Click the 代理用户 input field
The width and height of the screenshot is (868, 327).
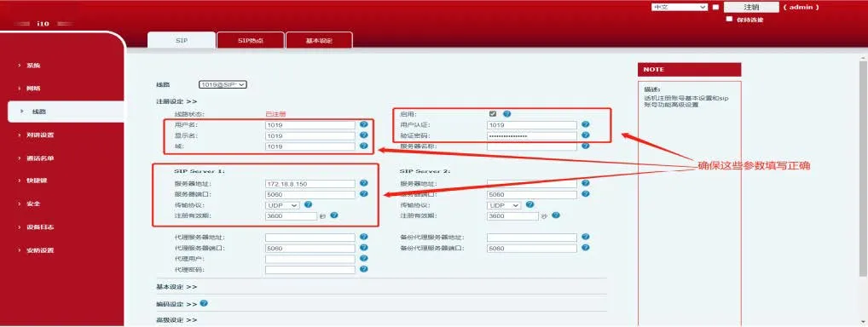[x=310, y=260]
